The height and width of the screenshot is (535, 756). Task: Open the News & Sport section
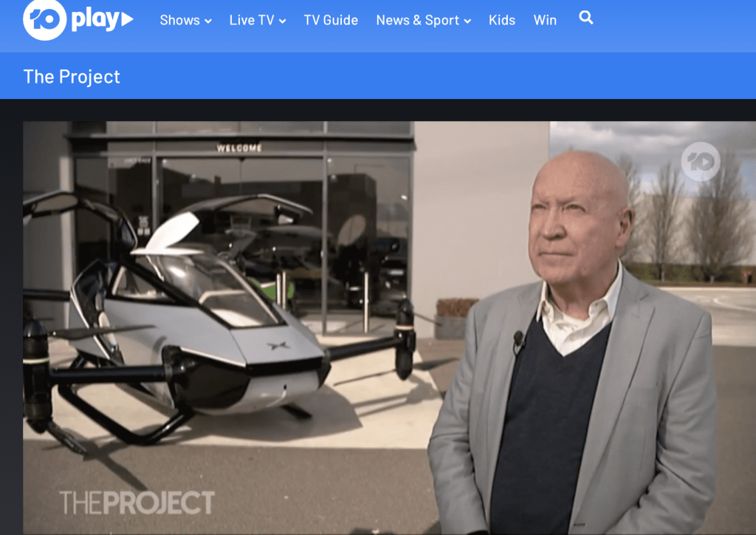point(417,21)
